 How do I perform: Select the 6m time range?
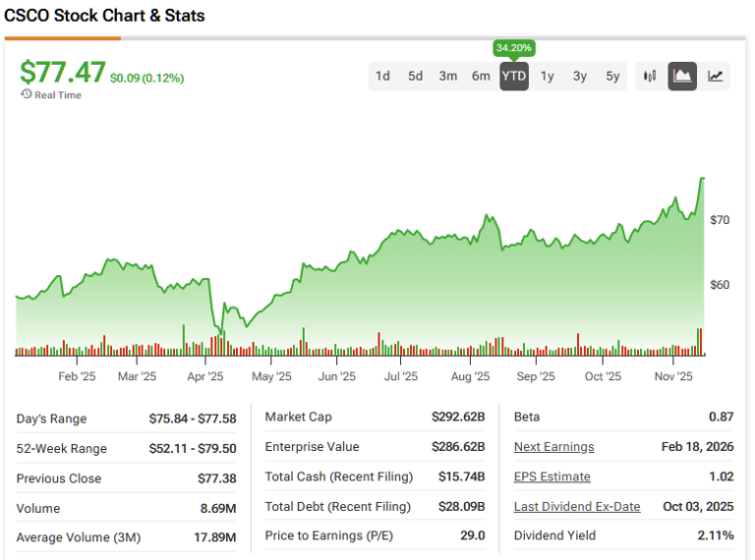click(x=481, y=76)
